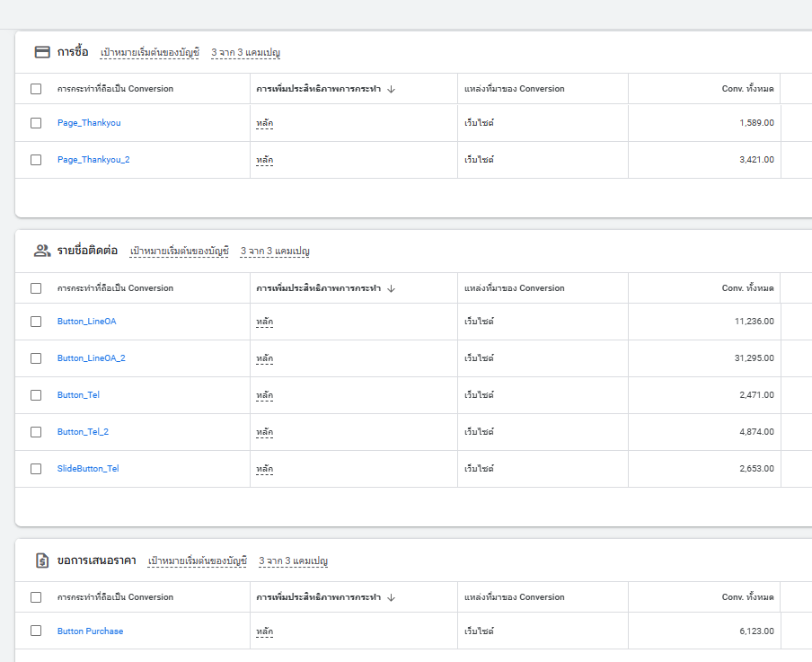The height and width of the screenshot is (662, 812).
Task: Open หลัก optimization dropdown for Page_Thankyou_2
Action: tap(264, 160)
